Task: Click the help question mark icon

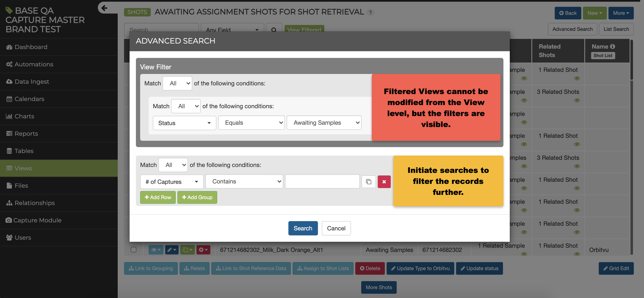Action: pos(370,12)
